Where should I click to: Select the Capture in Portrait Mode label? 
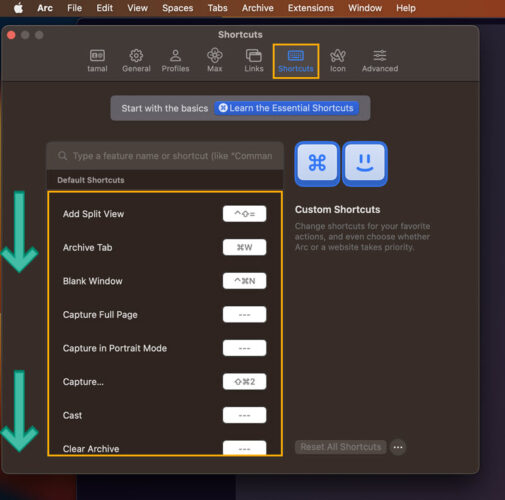tap(115, 348)
